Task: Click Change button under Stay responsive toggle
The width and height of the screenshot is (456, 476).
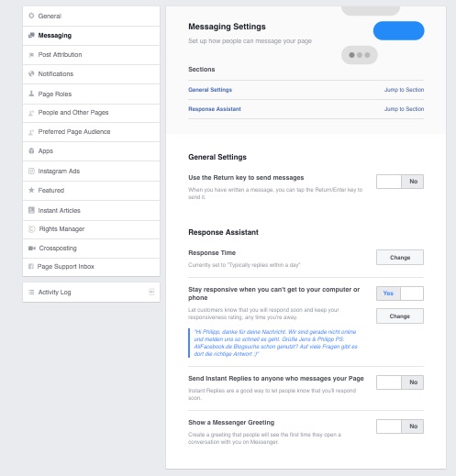Action: point(400,316)
